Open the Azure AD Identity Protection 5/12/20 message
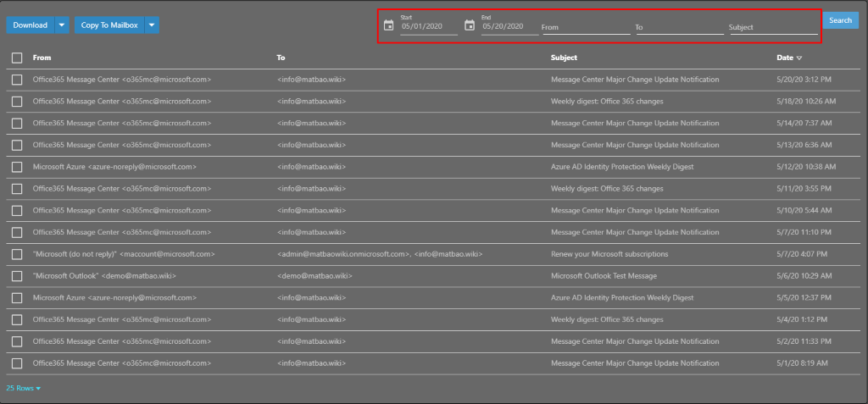Viewport: 868px width, 404px height. click(x=622, y=167)
